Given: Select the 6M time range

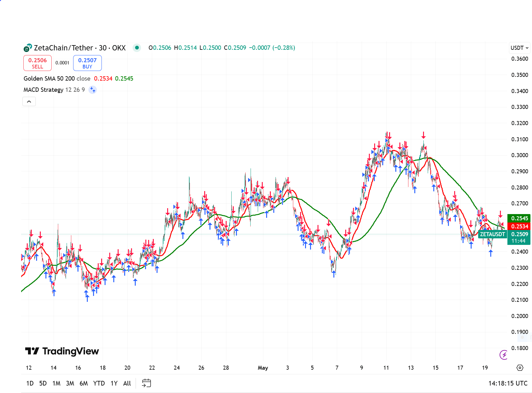Looking at the screenshot, I should coord(84,383).
